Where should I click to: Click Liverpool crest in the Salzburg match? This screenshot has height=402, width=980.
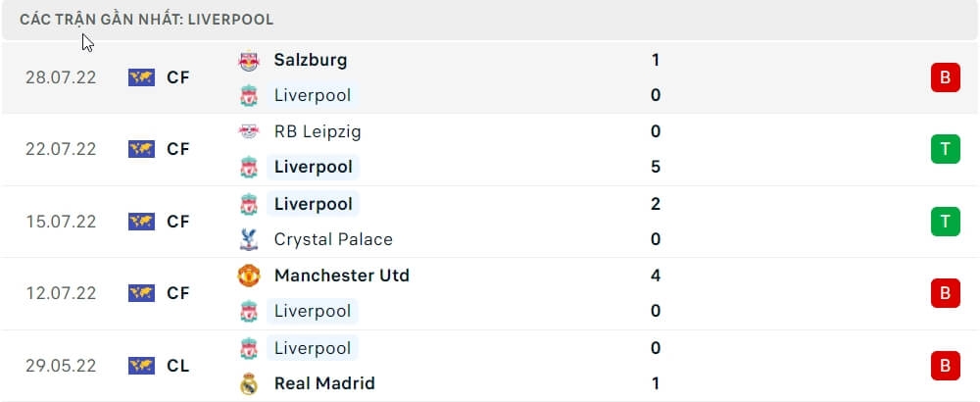click(x=249, y=96)
